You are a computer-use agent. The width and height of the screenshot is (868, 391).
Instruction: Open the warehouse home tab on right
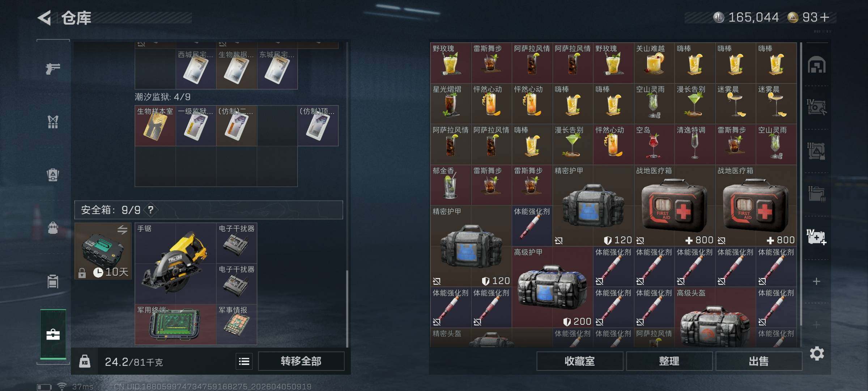pyautogui.click(x=817, y=65)
